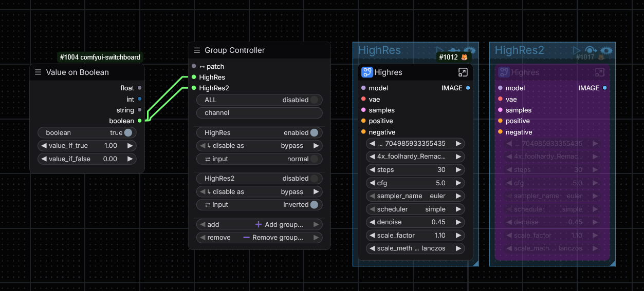Click the Remove group... button
Screen dimensions: 644x291
coord(260,238)
